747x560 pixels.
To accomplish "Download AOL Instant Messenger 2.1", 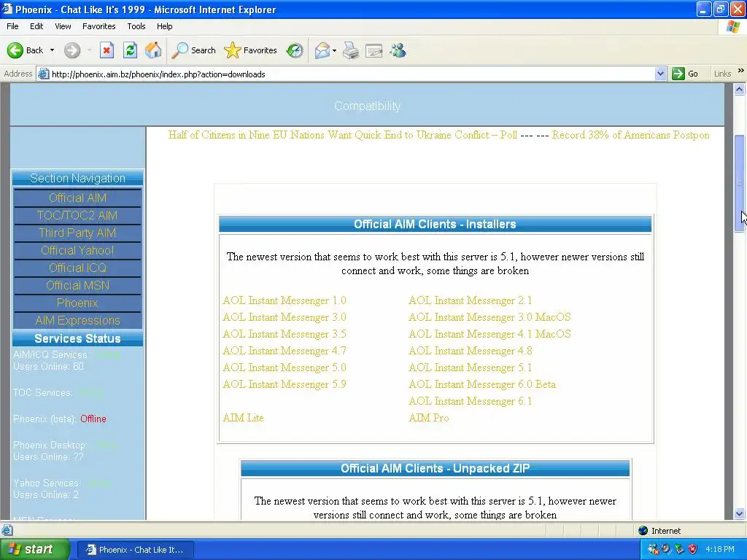I will click(471, 300).
